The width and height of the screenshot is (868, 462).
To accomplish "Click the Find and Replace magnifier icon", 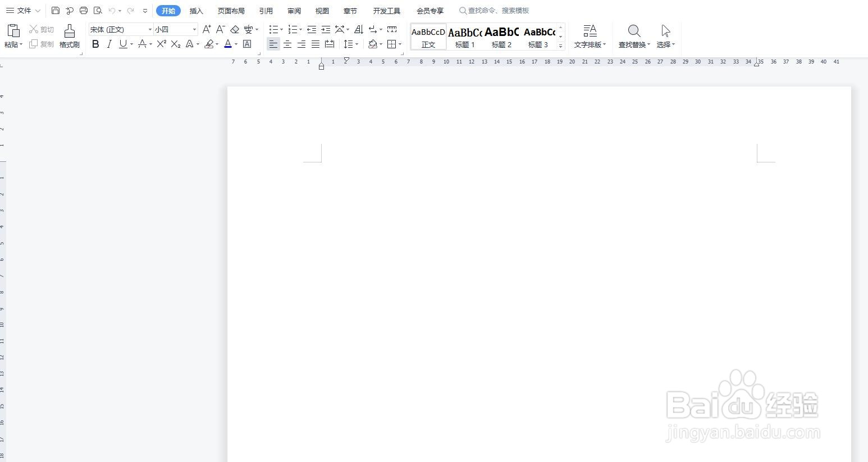I will tap(634, 31).
